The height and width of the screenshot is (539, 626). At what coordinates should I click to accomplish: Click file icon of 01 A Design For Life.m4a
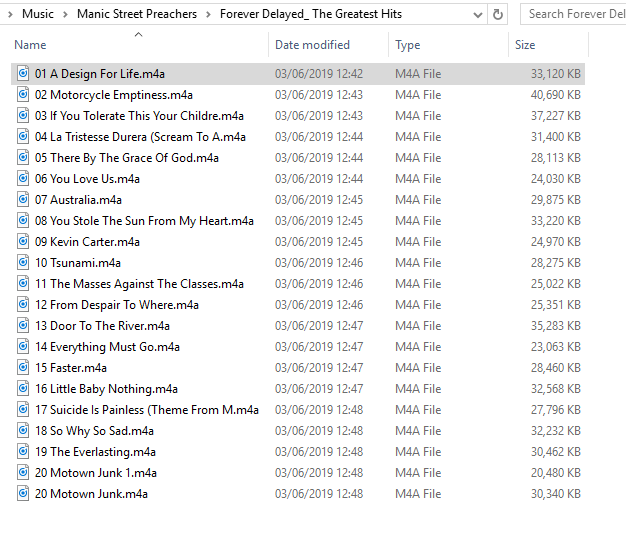pos(23,73)
